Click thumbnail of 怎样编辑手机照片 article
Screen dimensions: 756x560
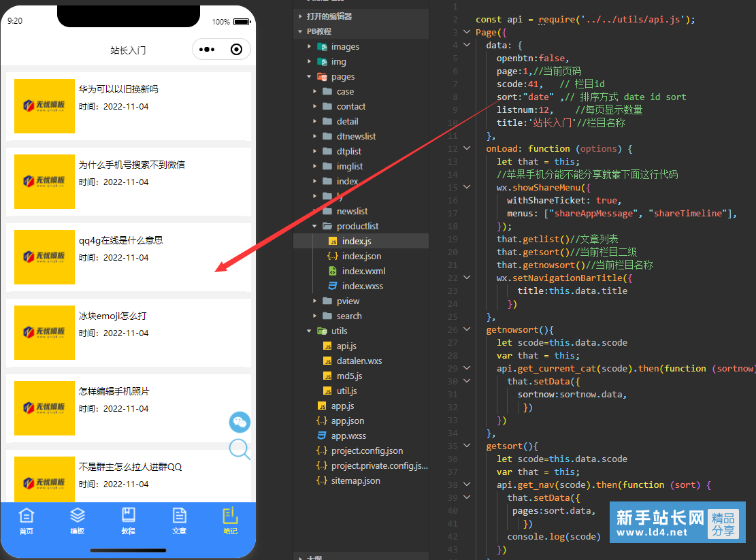pyautogui.click(x=44, y=408)
